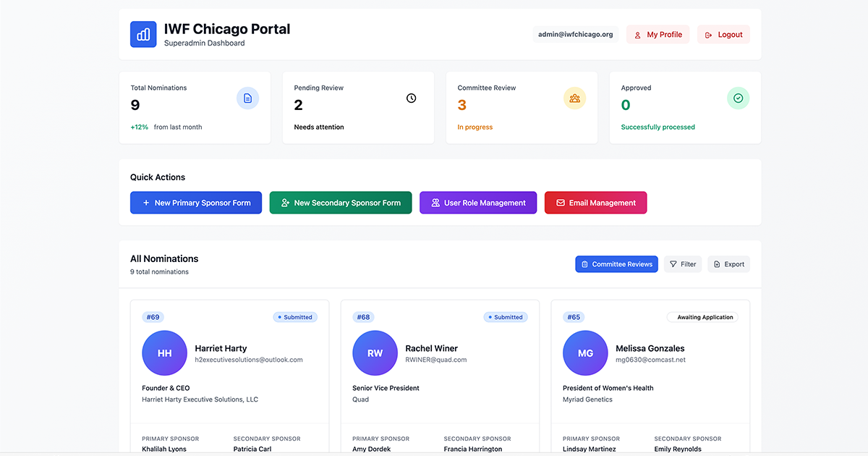Screen dimensions: 868x456
Task: Click Rachel Winer's RW avatar
Action: coord(375,353)
